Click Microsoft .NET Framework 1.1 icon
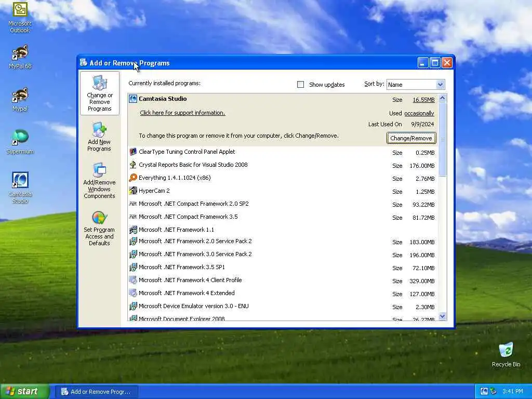 (x=133, y=230)
